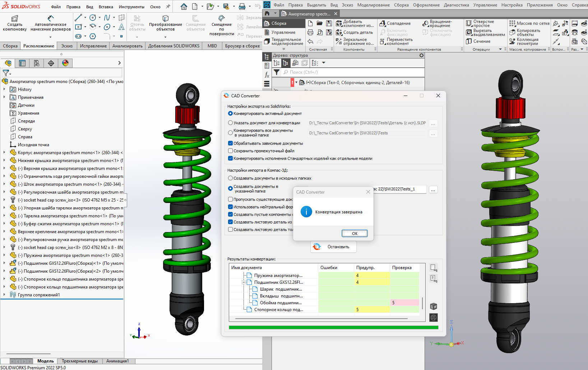The width and height of the screenshot is (588, 370).
Task: Click the 'Остановить' button
Action: 333,247
